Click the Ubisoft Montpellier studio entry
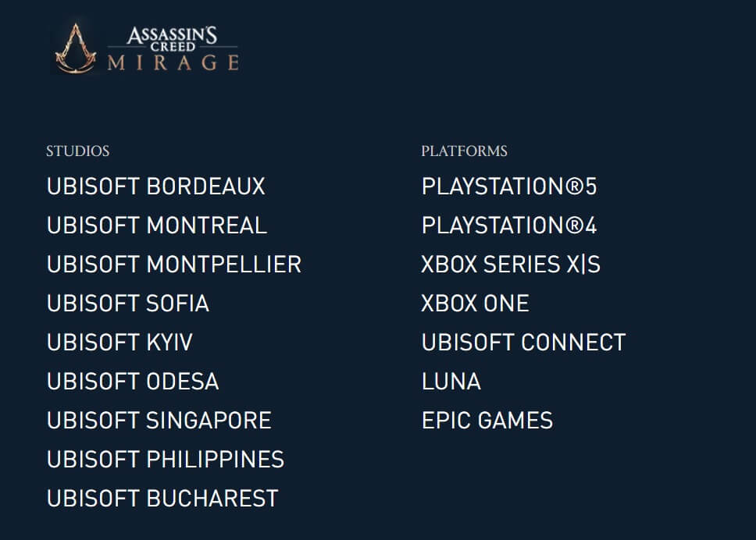 pyautogui.click(x=174, y=265)
